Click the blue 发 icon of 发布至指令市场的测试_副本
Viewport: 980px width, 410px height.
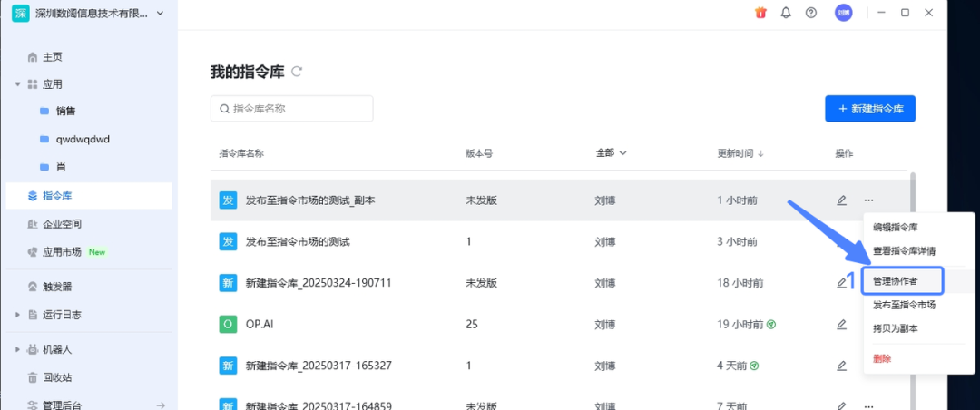228,200
